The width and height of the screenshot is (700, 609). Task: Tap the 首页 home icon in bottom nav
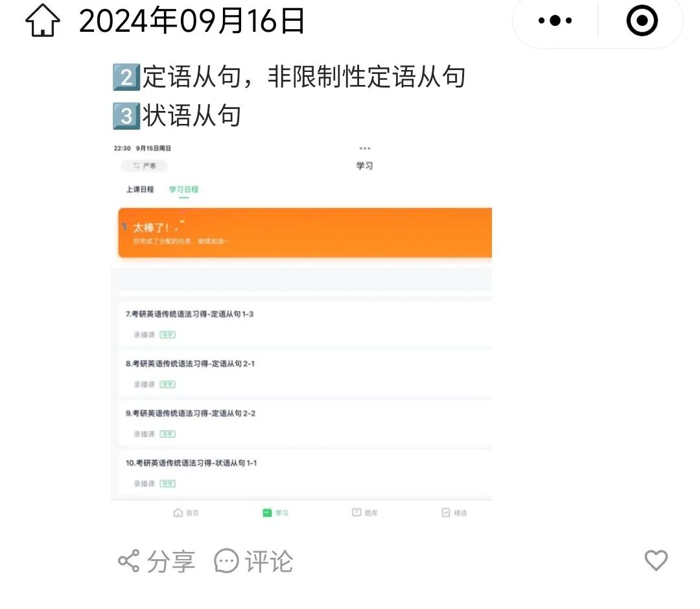pos(178,512)
